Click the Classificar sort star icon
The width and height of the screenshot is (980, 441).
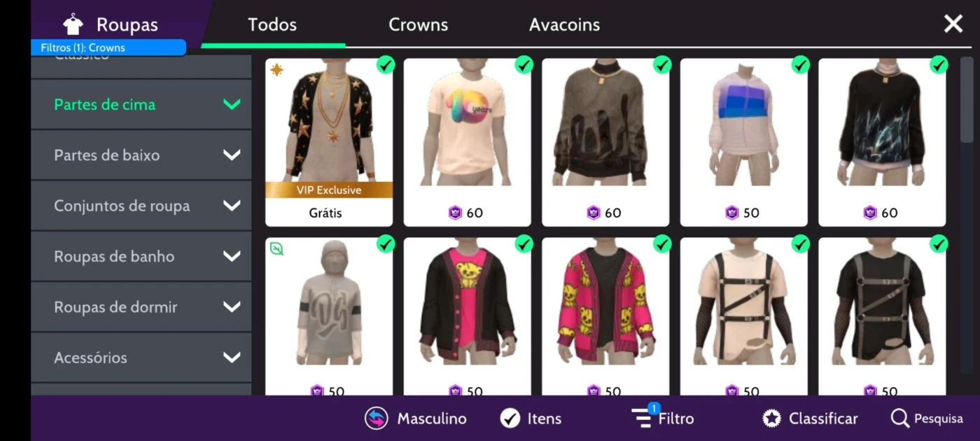pos(771,419)
